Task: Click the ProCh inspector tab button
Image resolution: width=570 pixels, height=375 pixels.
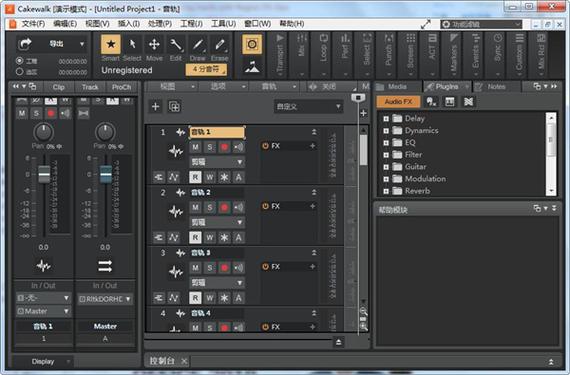Action: pyautogui.click(x=121, y=87)
